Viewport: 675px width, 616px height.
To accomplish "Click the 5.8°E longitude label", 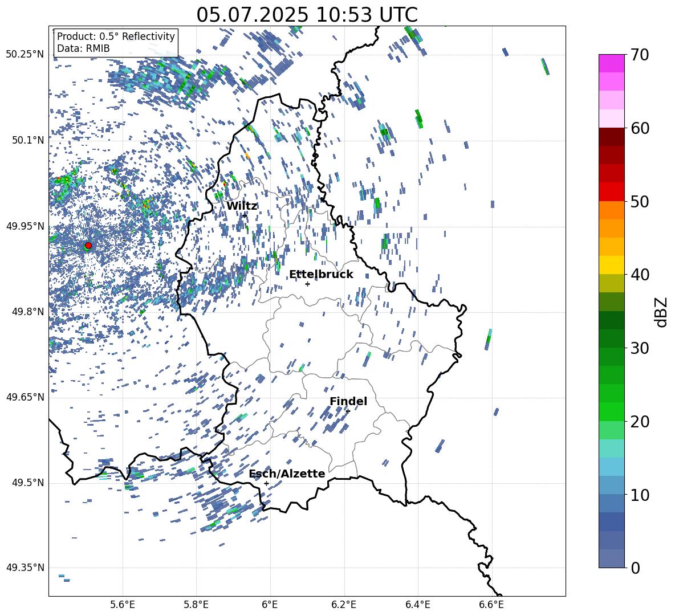I will 196,605.
